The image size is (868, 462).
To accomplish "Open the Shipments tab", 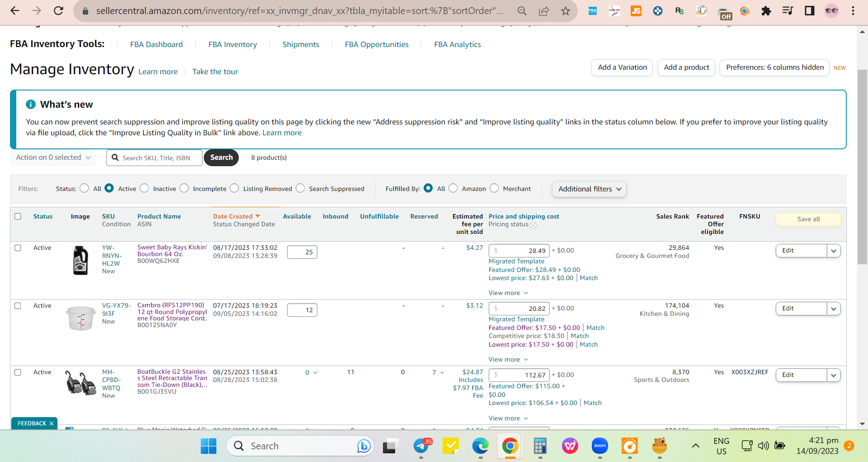I will 301,44.
